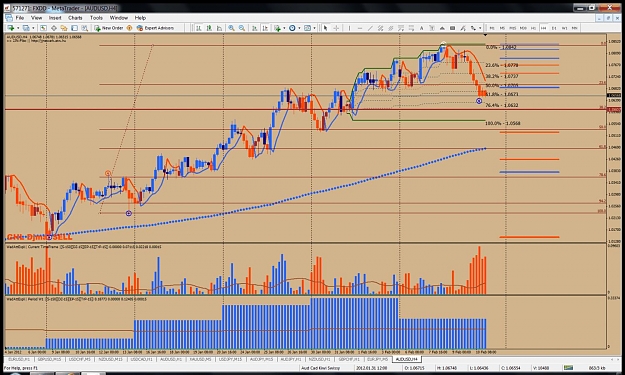Select the Vertical Line drawing tool
The image size is (625, 375).
click(x=349, y=28)
